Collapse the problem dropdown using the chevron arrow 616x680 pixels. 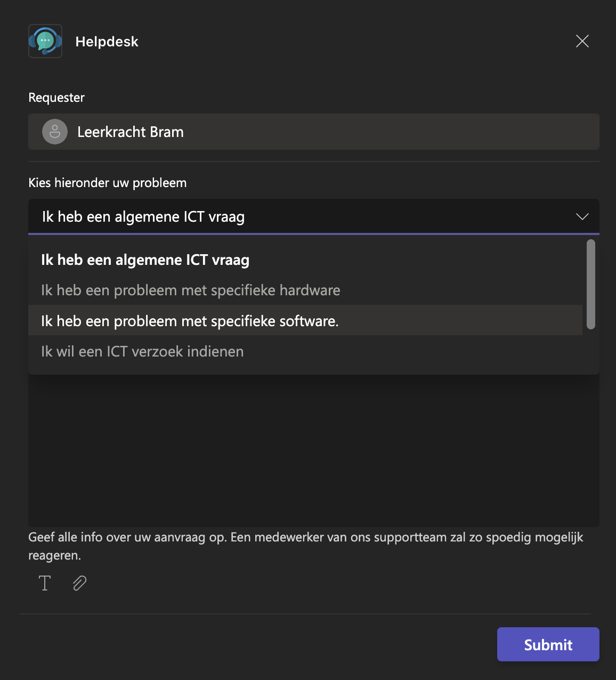582,216
